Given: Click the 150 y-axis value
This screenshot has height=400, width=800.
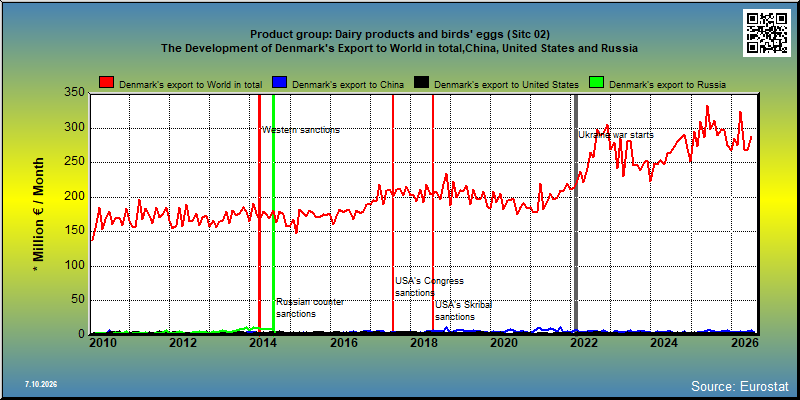Looking at the screenshot, I should tap(75, 231).
